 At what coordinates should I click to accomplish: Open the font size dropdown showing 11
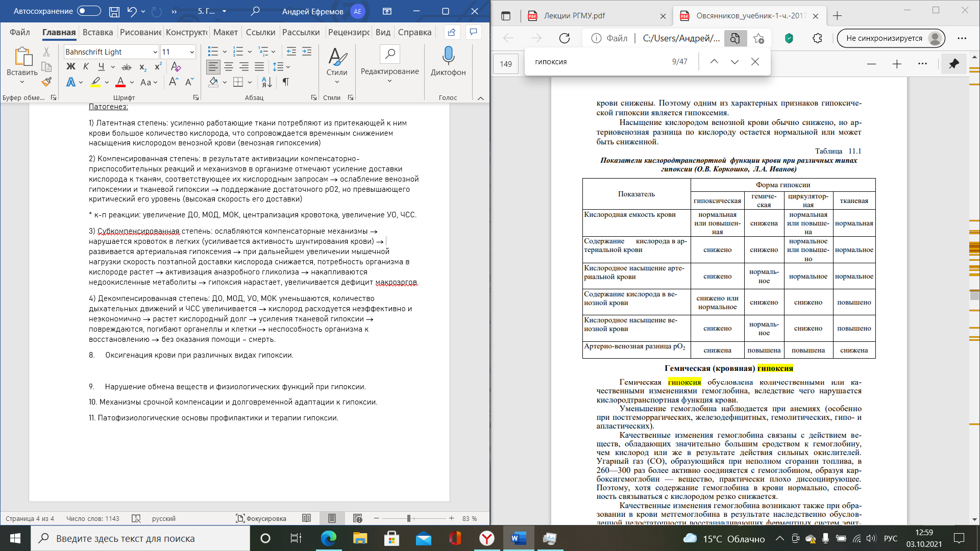(x=192, y=52)
